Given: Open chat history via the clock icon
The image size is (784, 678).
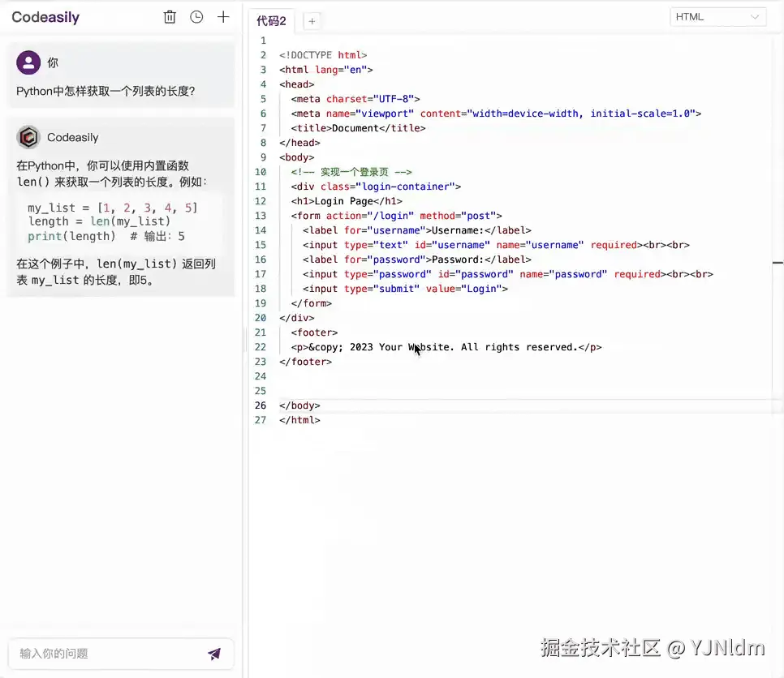Looking at the screenshot, I should tap(196, 16).
